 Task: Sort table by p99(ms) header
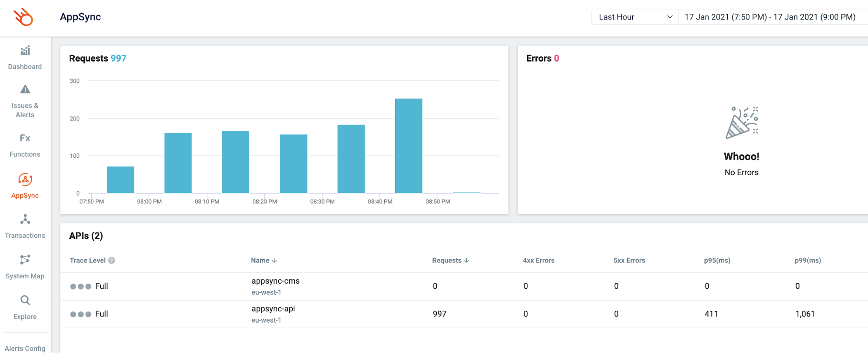pyautogui.click(x=808, y=260)
